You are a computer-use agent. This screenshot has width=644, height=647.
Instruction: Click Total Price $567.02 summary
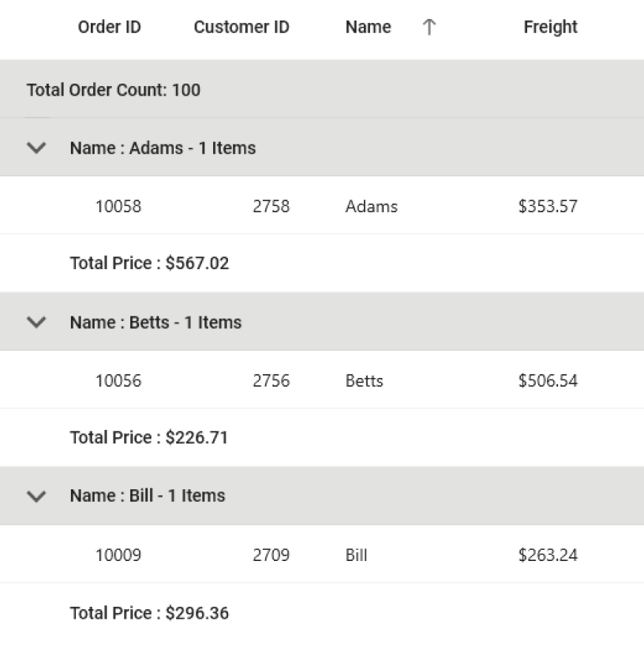click(x=149, y=264)
